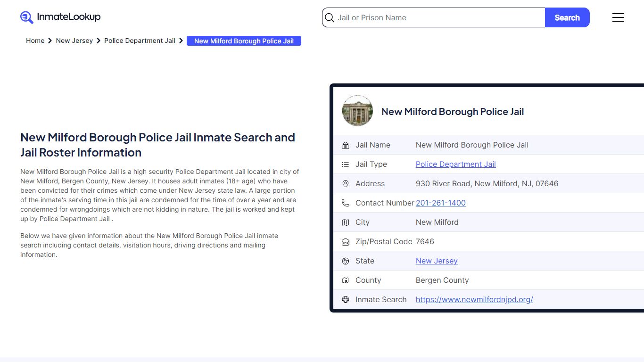Click the Jail Name value text
This screenshot has height=362, width=644.
click(472, 145)
